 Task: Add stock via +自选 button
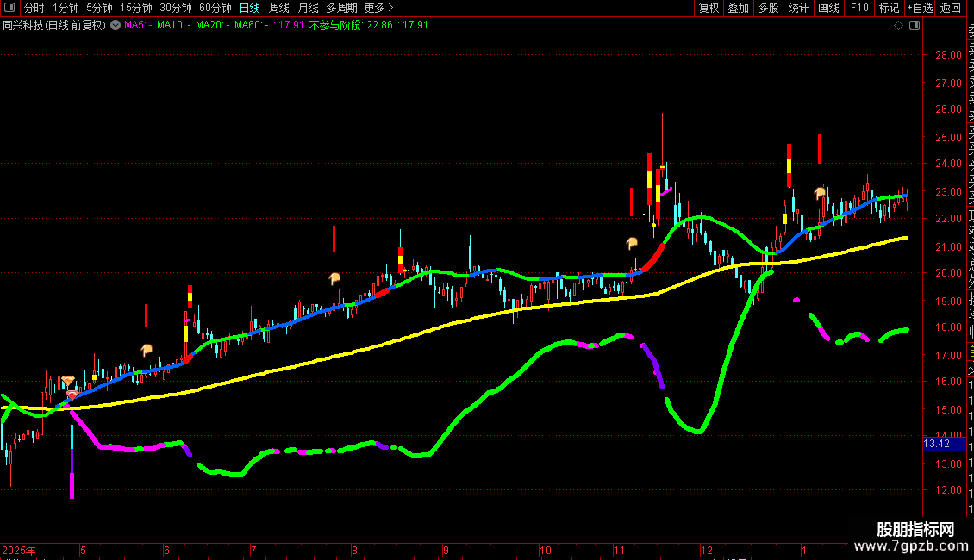[920, 8]
